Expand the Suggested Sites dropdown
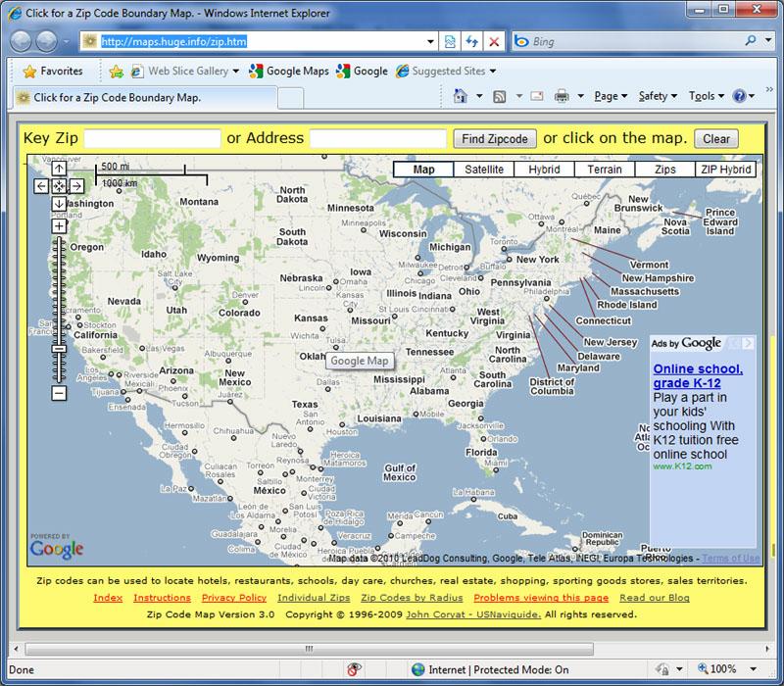Image resolution: width=784 pixels, height=686 pixels. (x=493, y=71)
